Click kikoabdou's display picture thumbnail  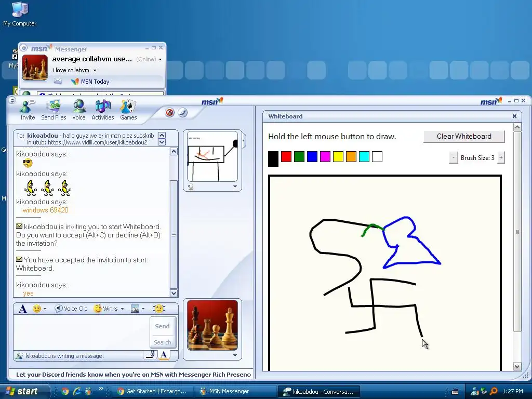(x=212, y=156)
